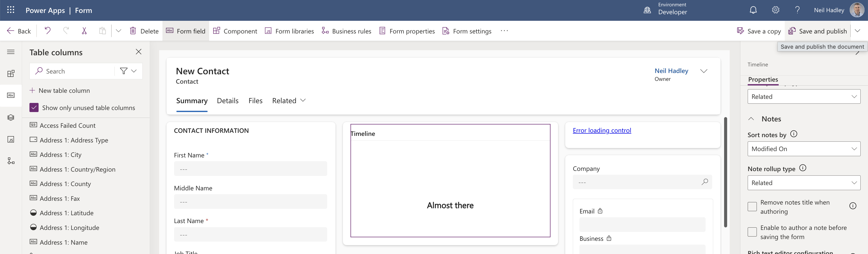Open help question mark
This screenshot has height=254, width=868.
coord(797,10)
